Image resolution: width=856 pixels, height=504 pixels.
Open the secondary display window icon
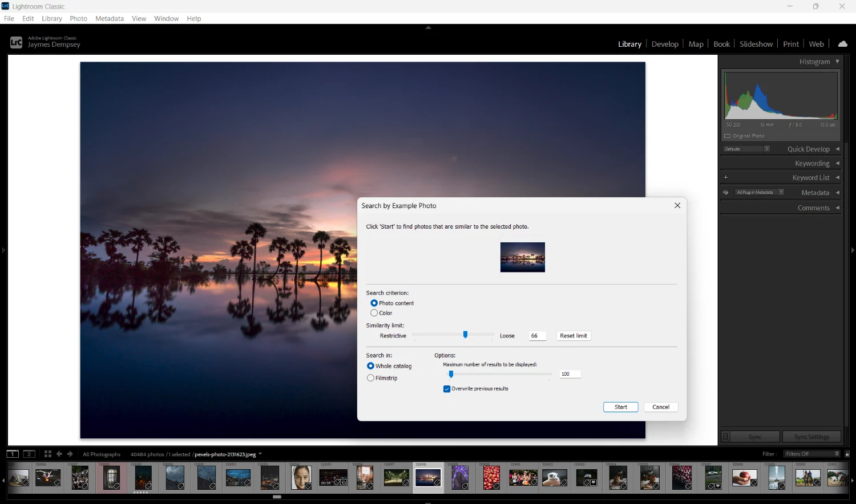coord(29,454)
